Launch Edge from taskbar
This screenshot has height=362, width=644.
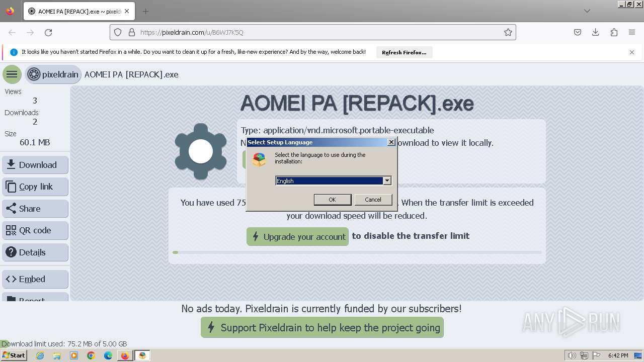pos(108,355)
